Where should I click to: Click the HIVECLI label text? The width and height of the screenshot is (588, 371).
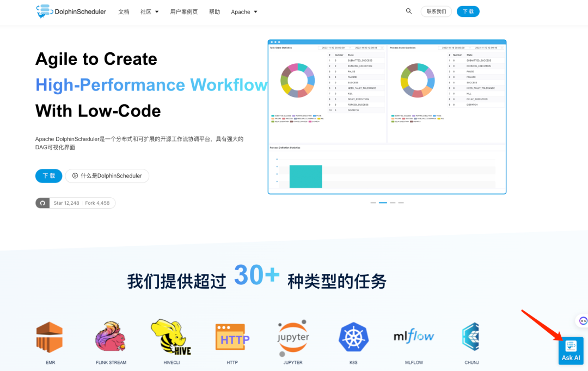pyautogui.click(x=171, y=362)
